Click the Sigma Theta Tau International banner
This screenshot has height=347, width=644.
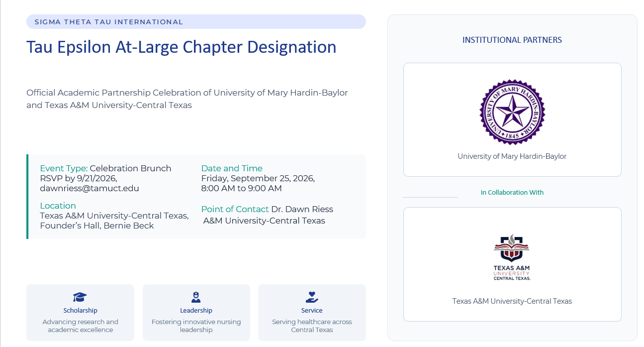point(196,22)
